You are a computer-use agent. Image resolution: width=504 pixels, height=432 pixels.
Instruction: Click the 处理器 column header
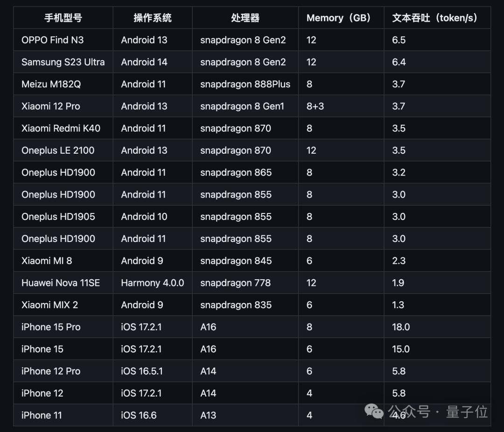[245, 18]
